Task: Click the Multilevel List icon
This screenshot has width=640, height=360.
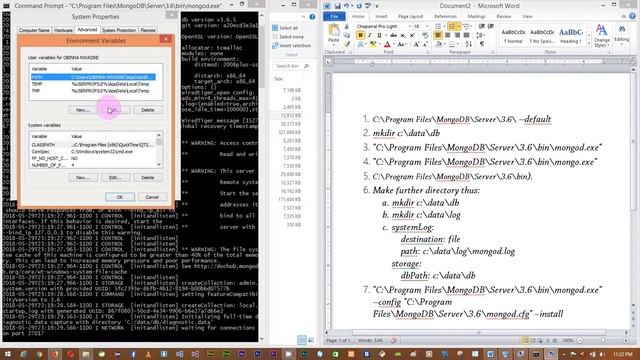Action: 466,26
